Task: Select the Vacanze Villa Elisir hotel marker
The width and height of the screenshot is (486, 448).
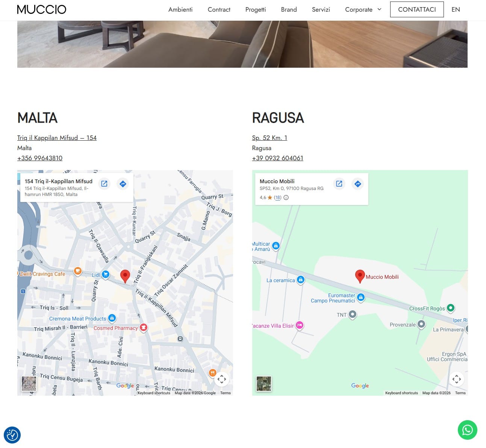Action: [300, 325]
